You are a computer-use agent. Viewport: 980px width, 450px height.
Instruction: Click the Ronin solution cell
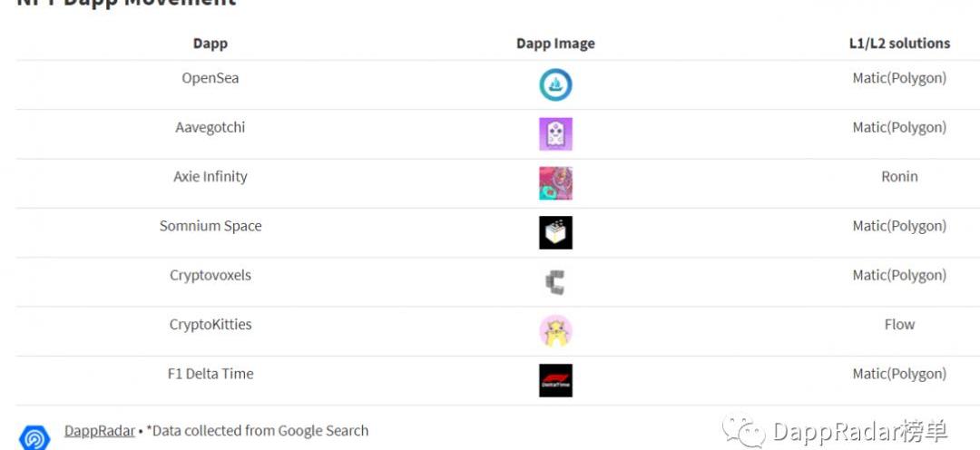point(899,177)
